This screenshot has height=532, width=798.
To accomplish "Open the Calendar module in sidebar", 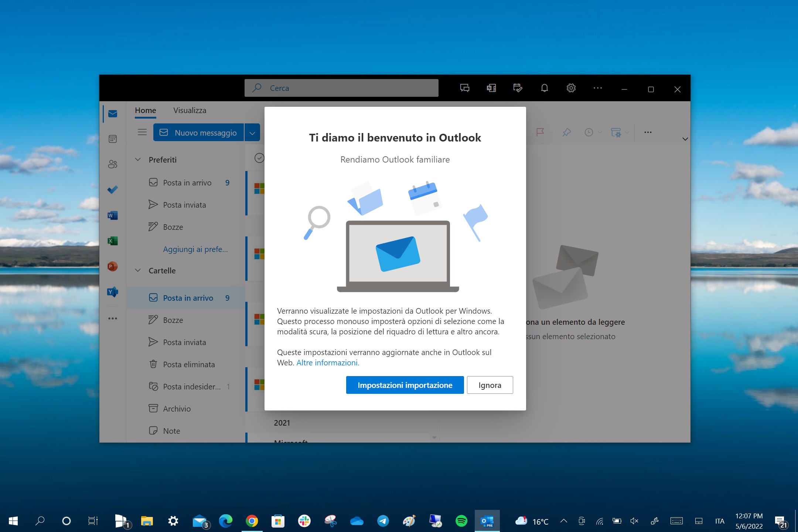I will tap(113, 139).
